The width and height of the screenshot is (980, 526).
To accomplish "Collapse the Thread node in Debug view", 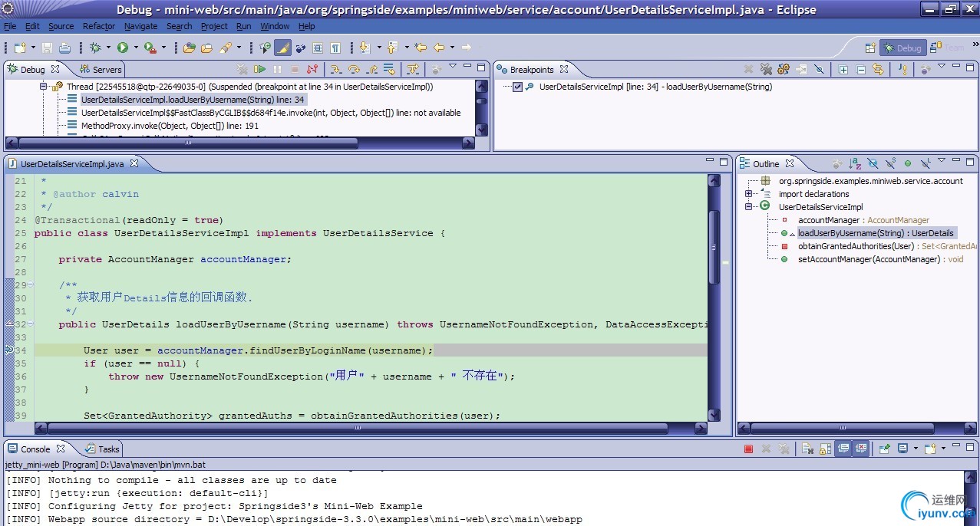I will click(x=44, y=87).
